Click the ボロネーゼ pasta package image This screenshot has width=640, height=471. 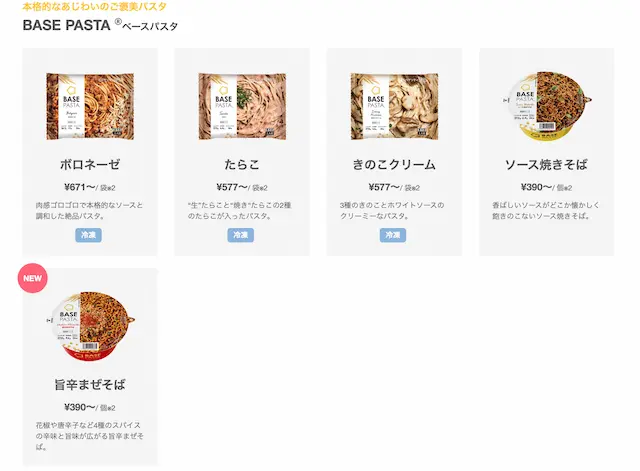point(90,105)
